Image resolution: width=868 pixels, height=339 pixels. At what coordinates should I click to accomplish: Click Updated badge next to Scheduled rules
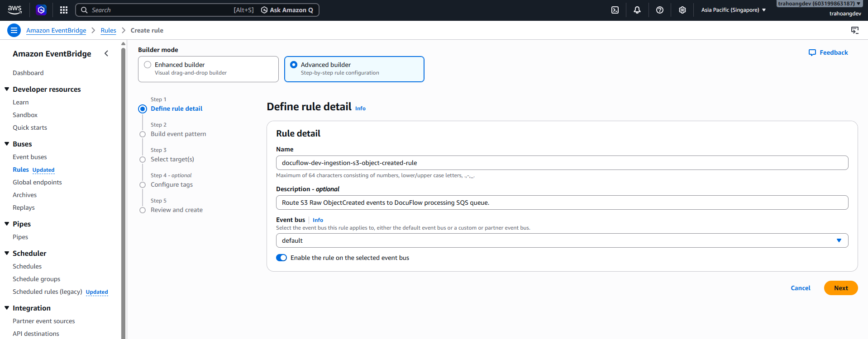pyautogui.click(x=97, y=292)
